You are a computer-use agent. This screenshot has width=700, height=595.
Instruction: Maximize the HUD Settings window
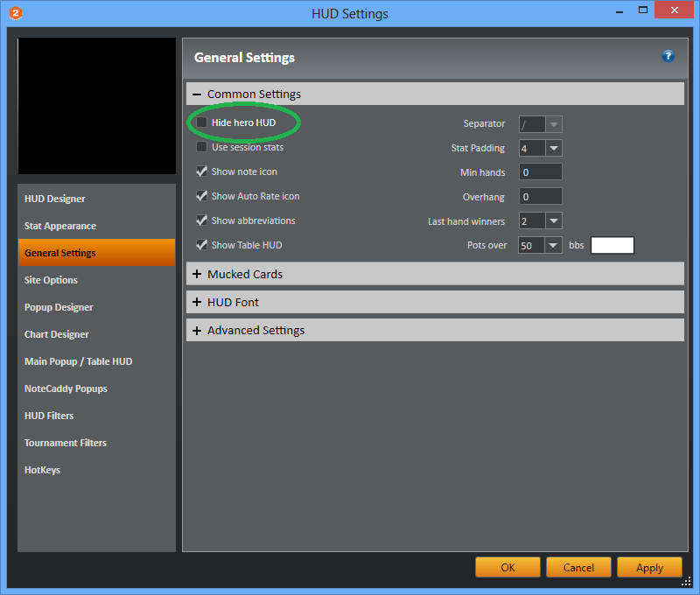pos(643,10)
